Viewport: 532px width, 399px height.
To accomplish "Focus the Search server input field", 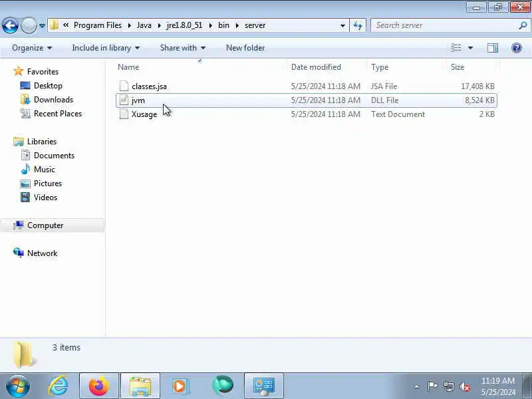I will [444, 25].
